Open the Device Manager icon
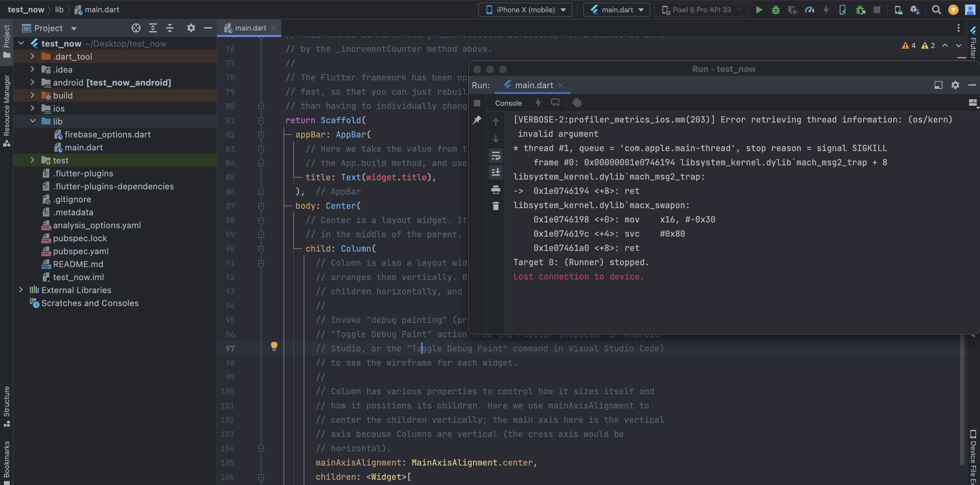This screenshot has width=980, height=485. (x=898, y=10)
